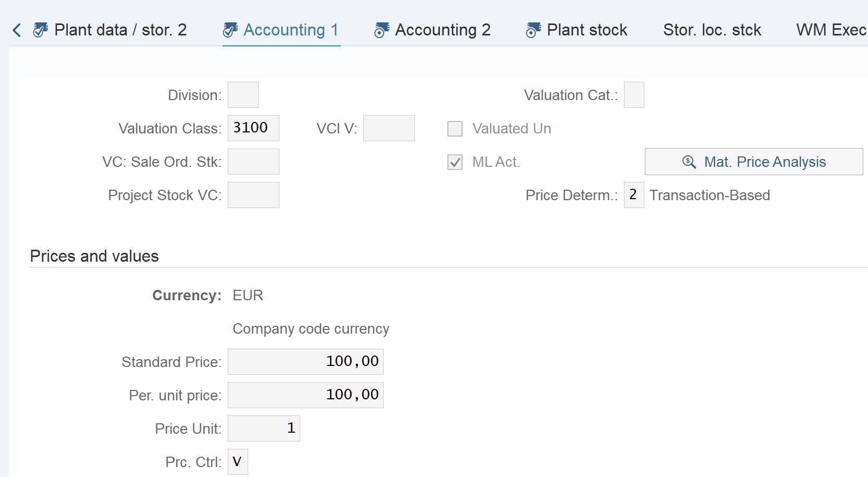Image resolution: width=868 pixels, height=477 pixels.
Task: Click the Prc. Ctrl field showing V
Action: [x=238, y=462]
